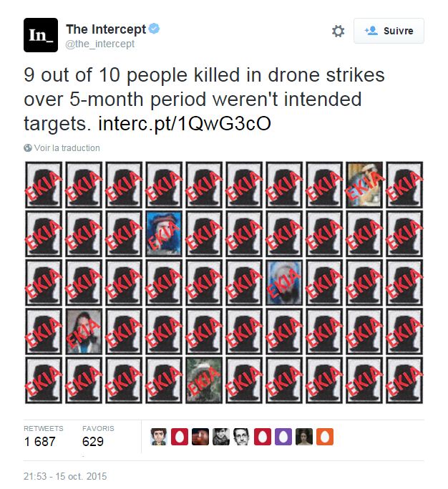Open the glasses-wearing man avatar

[242, 437]
